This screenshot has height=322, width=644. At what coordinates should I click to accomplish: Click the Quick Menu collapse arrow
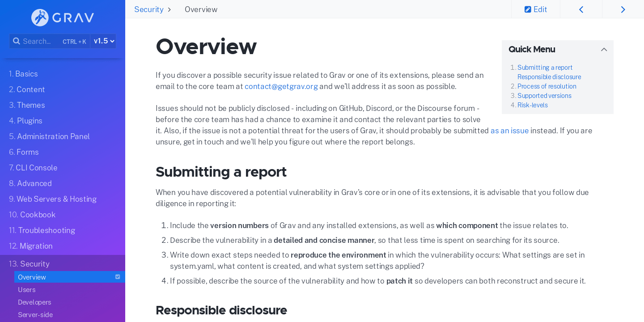coord(604,49)
